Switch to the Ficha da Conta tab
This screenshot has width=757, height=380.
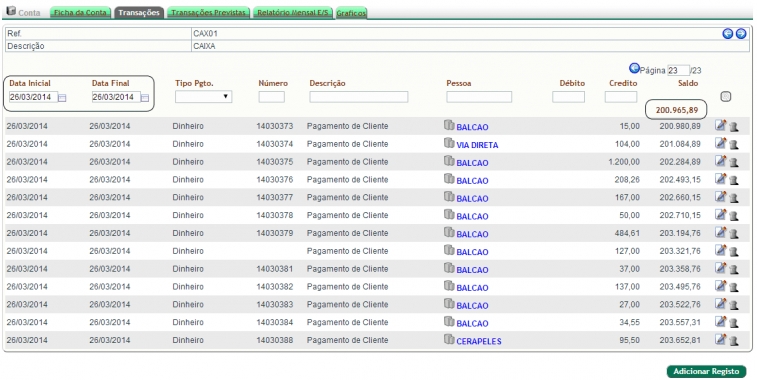(80, 13)
